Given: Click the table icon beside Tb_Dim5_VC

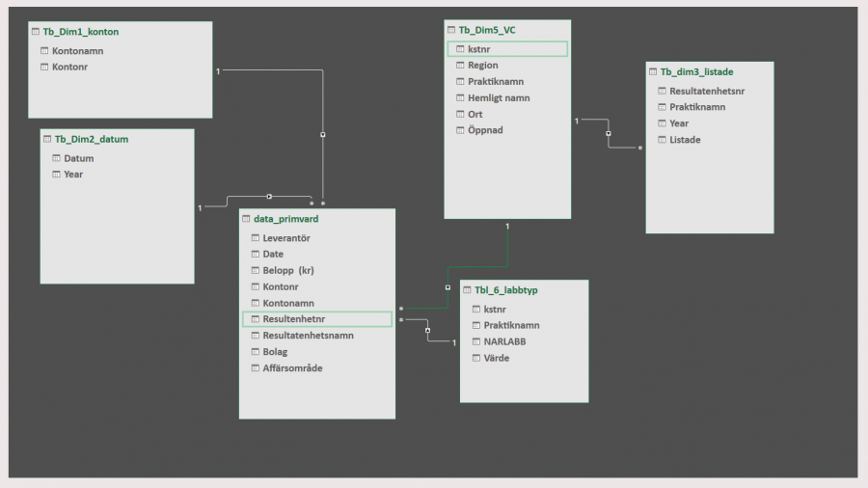Looking at the screenshot, I should click(451, 30).
